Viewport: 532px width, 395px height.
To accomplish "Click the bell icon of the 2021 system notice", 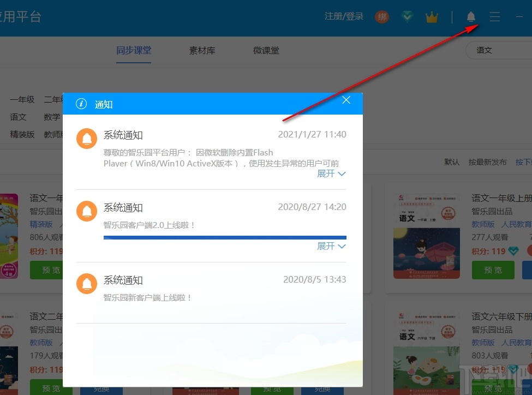I will 86,139.
